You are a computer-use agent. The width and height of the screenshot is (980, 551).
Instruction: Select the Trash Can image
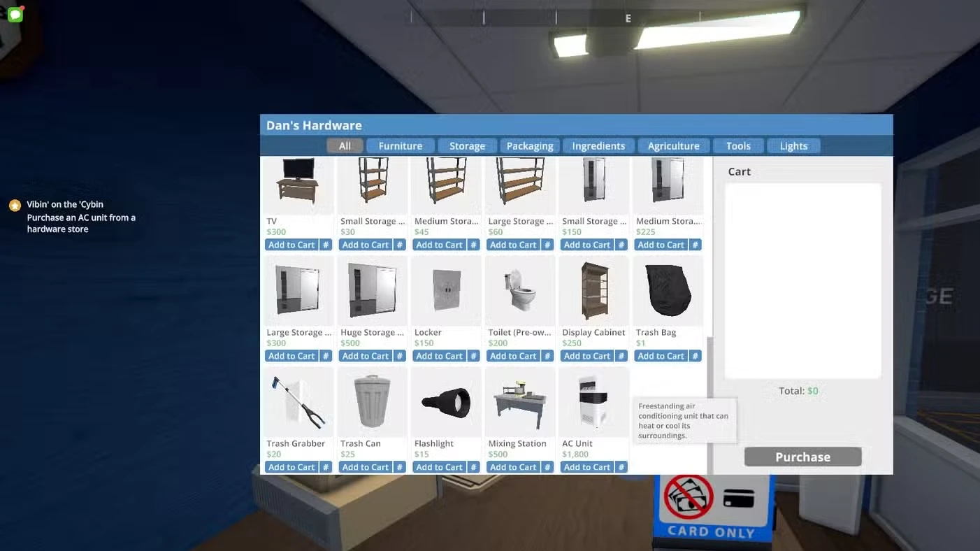pyautogui.click(x=373, y=401)
